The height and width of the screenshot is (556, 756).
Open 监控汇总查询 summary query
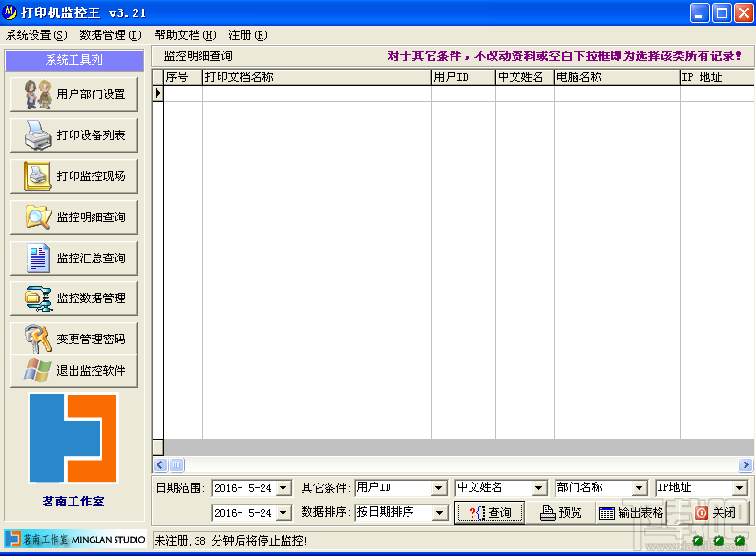coord(74,257)
